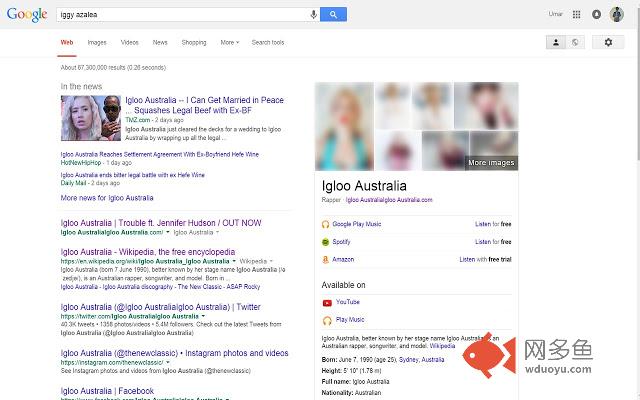Open the Instagram photos and videos result

point(174,353)
